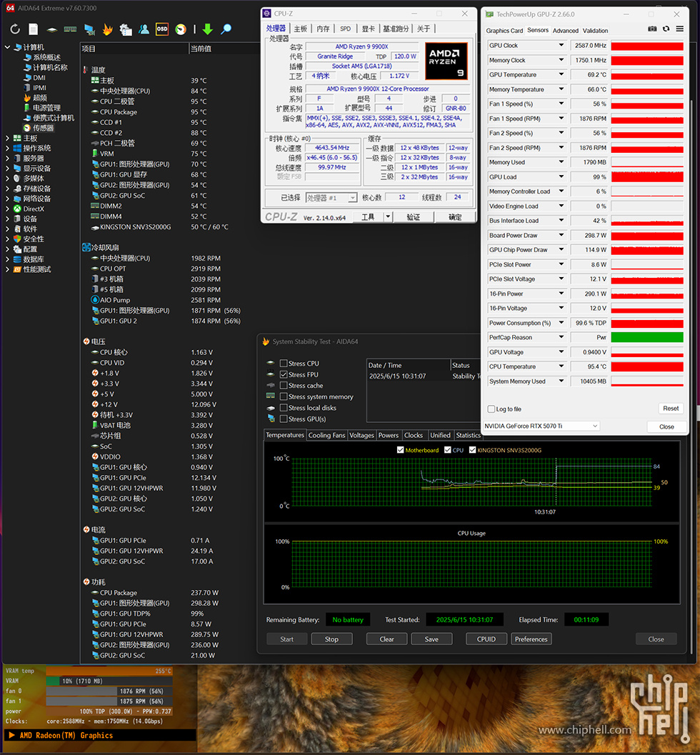This screenshot has height=755, width=700.
Task: Expand the 主板 tree node
Action: tap(7, 138)
